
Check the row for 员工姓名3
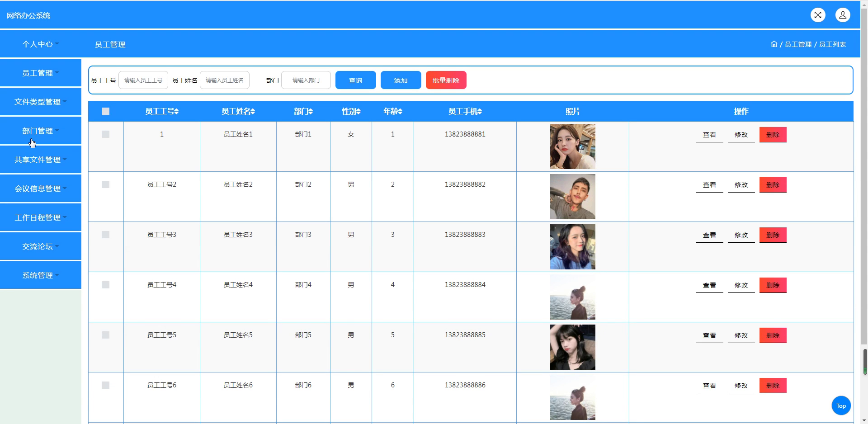pos(106,235)
